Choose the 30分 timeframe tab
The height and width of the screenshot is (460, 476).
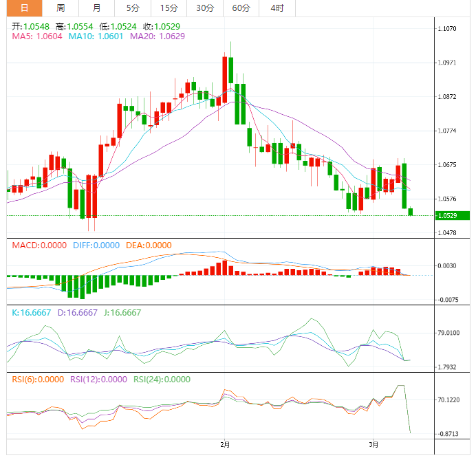tap(204, 8)
